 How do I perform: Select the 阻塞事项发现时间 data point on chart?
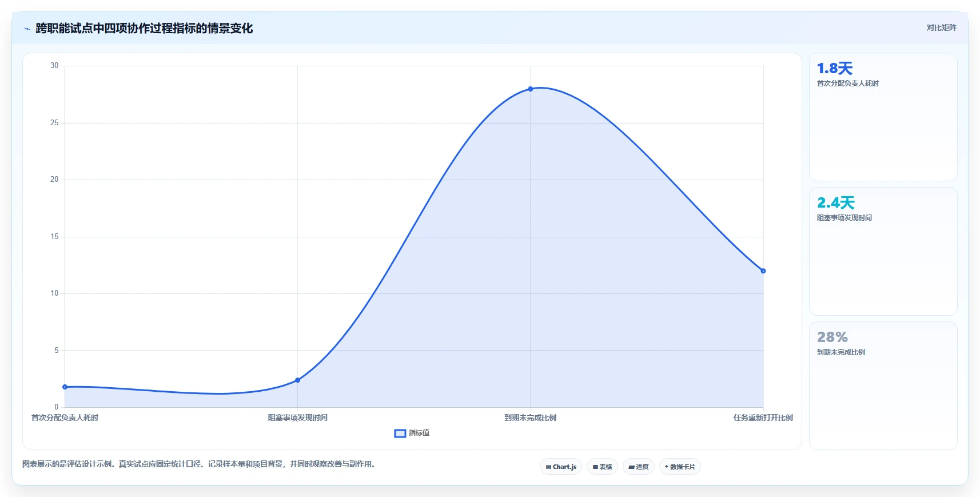[297, 380]
